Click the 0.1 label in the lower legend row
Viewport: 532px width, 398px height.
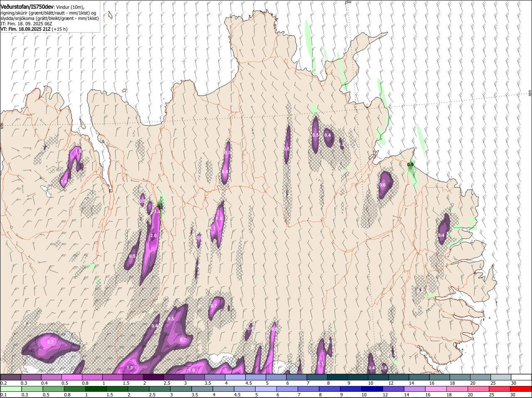3,395
